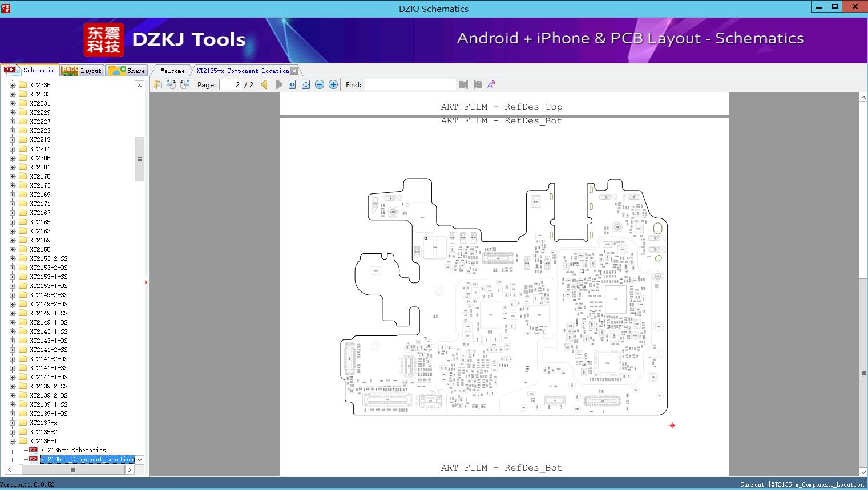Switch to the PADS Layout tab
Image resolution: width=868 pixels, height=490 pixels.
click(82, 70)
